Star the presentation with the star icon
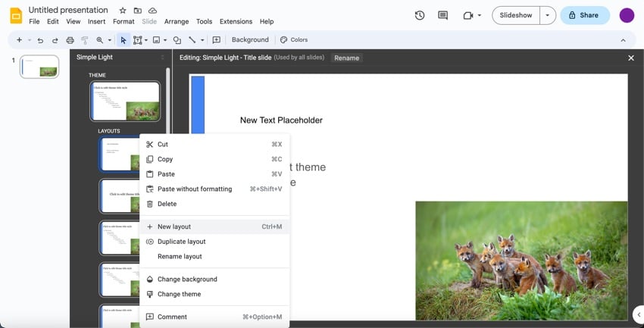Screen dimensions: 644x328 [x=123, y=11]
